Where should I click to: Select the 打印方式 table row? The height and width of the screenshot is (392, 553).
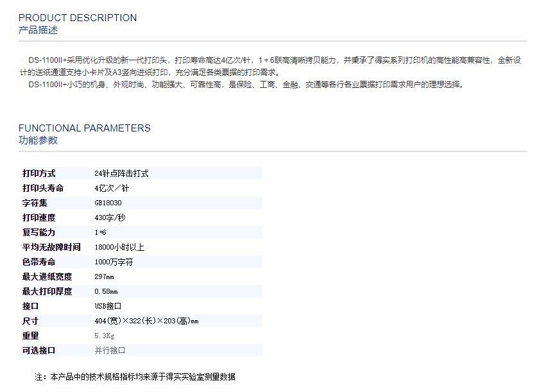click(x=128, y=173)
